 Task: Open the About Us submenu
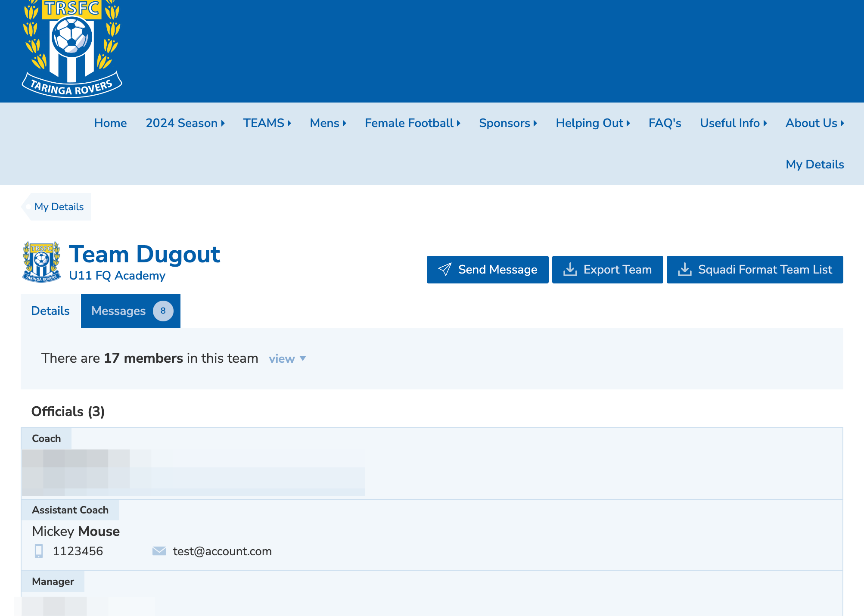click(x=815, y=123)
